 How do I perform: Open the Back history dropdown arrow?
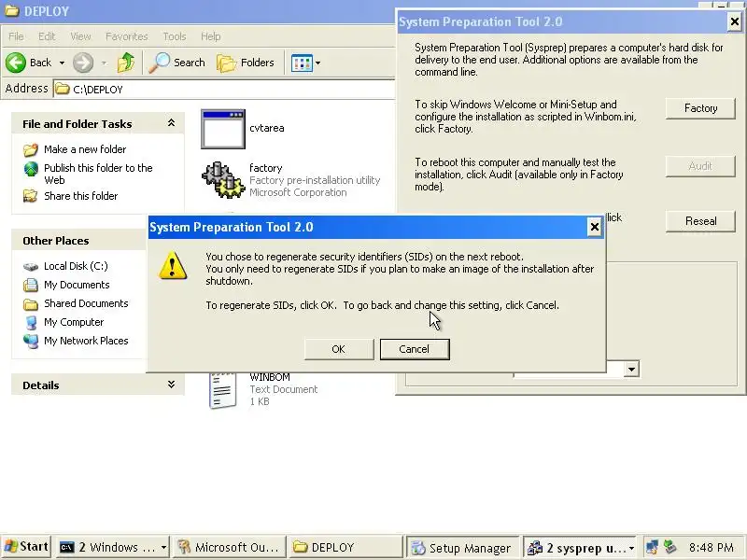(62, 63)
